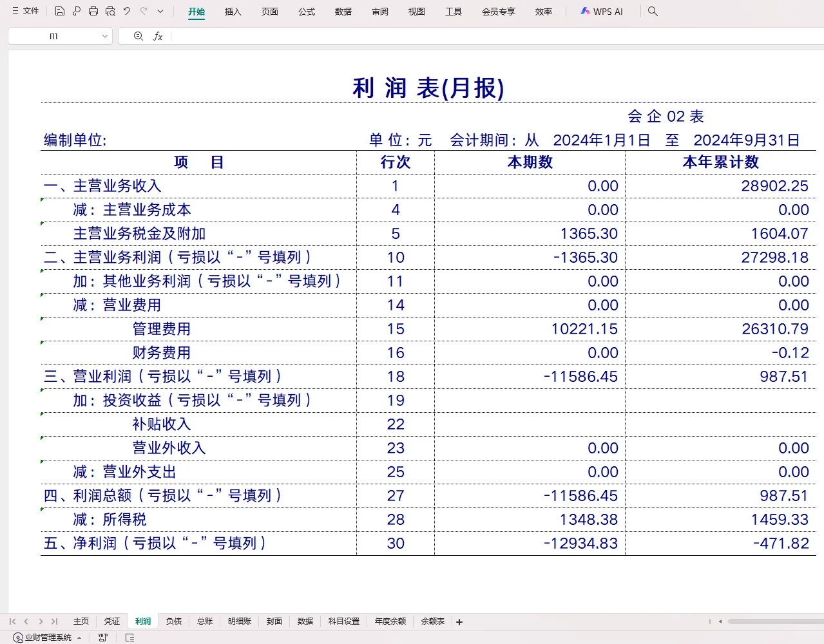The width and height of the screenshot is (824, 644).
Task: Open the Print icon
Action: coord(93,10)
